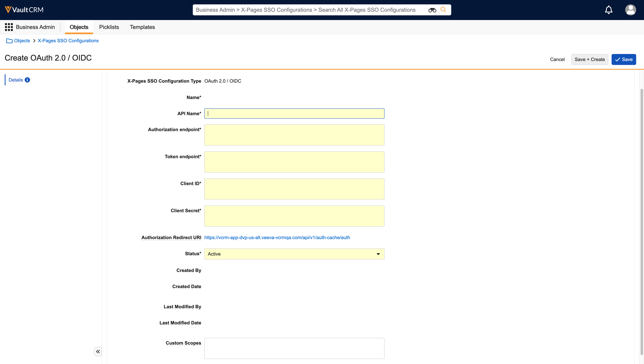Viewport: 644px width, 364px height.
Task: Click the Details info icon
Action: (27, 80)
